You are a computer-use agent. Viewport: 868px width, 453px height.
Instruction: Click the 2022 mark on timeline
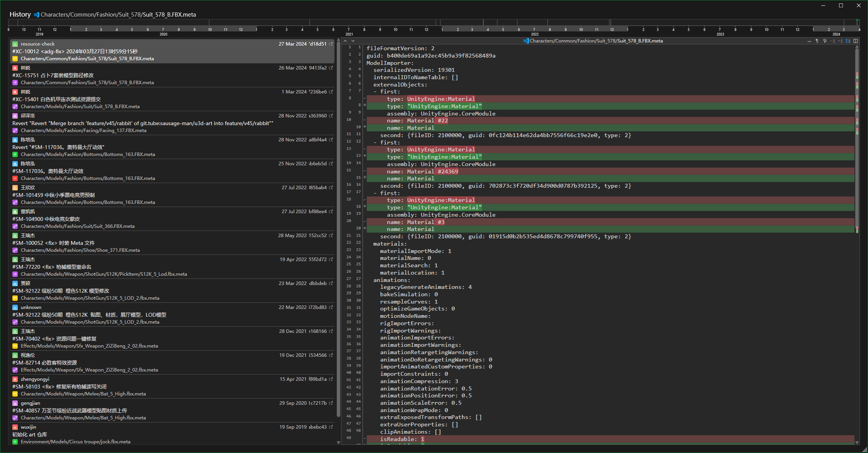(535, 34)
